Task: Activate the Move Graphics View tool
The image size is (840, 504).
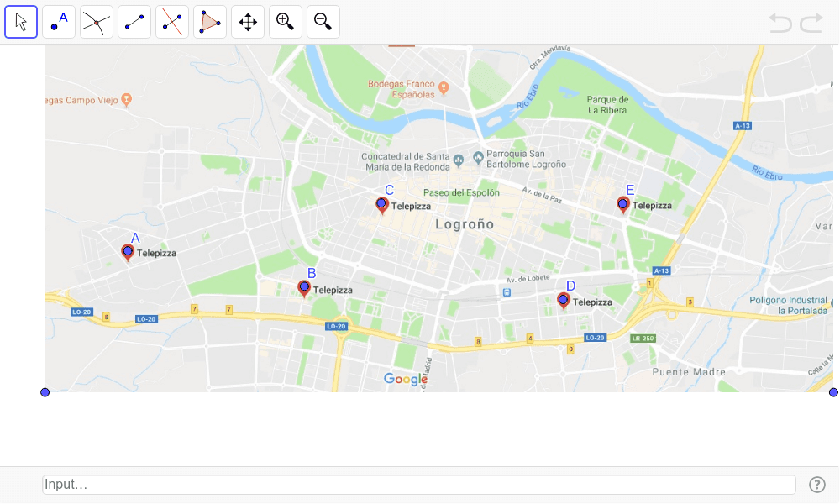Action: (x=248, y=22)
